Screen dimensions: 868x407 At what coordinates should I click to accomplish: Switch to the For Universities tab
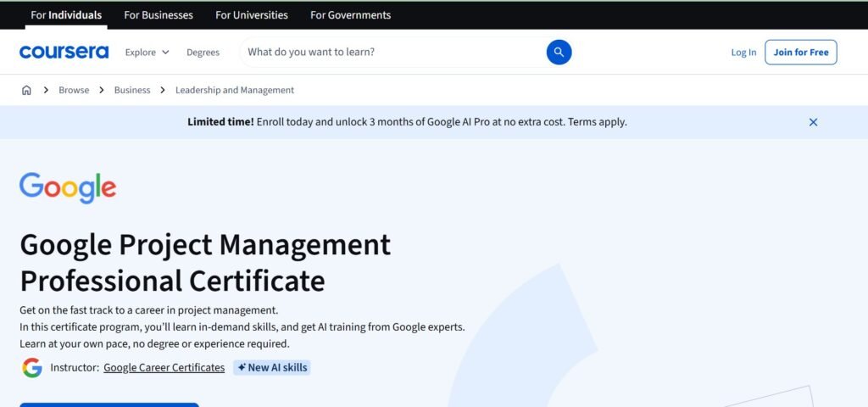point(251,15)
